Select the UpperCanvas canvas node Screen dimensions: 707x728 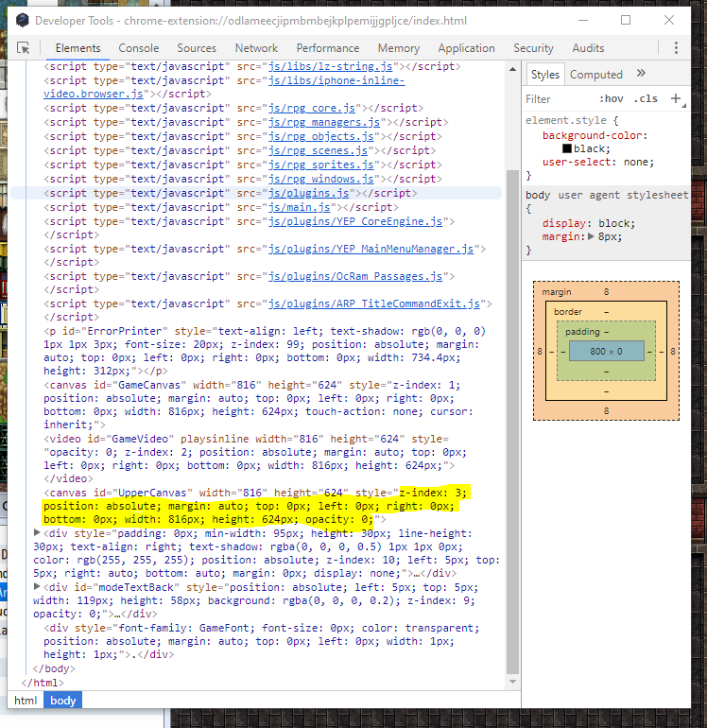point(255,506)
